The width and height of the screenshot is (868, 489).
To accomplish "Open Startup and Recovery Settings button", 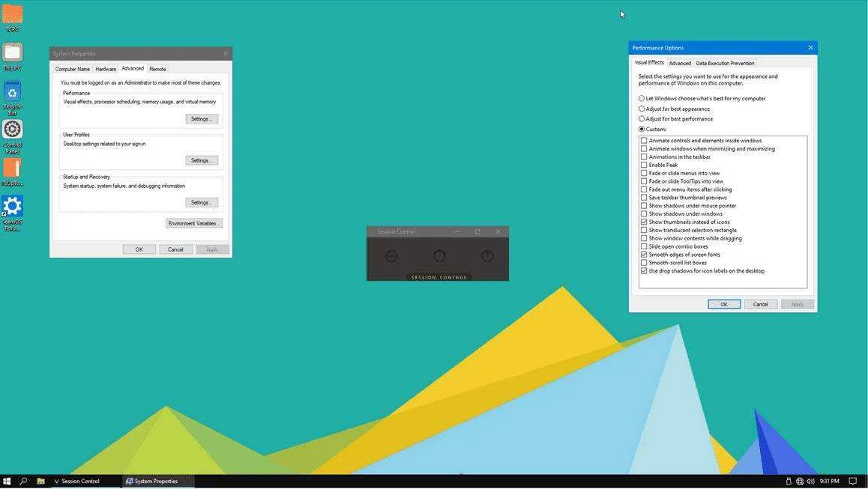I will (202, 202).
